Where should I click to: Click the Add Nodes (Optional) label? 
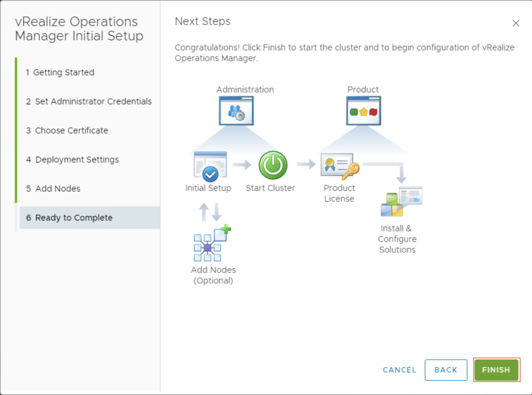point(213,275)
